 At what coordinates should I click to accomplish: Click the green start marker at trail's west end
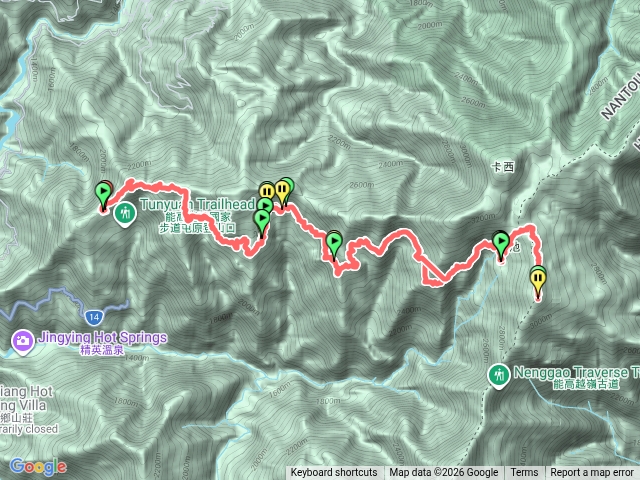(x=103, y=193)
